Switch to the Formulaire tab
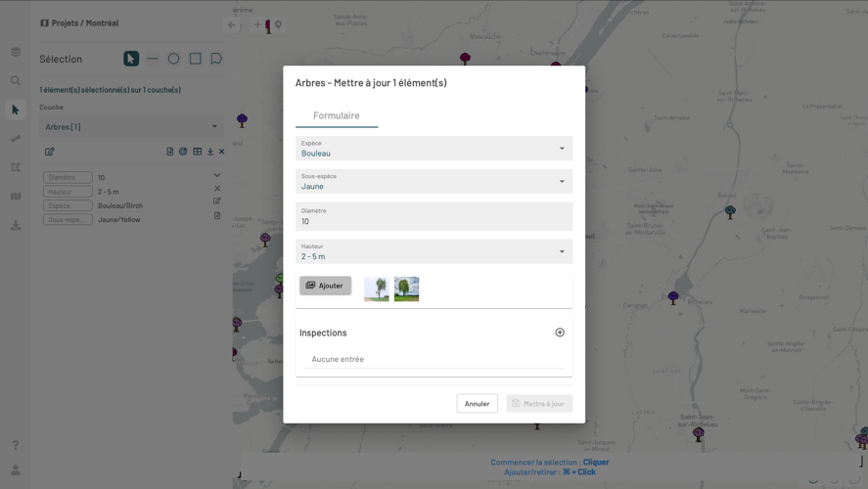 pyautogui.click(x=336, y=115)
